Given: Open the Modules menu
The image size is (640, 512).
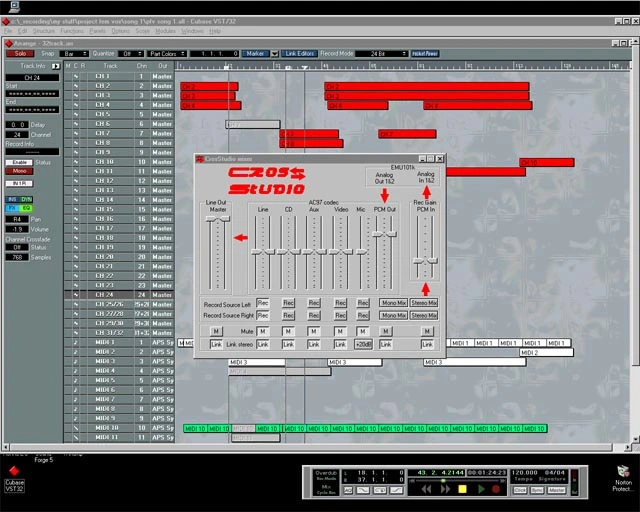Looking at the screenshot, I should (165, 31).
